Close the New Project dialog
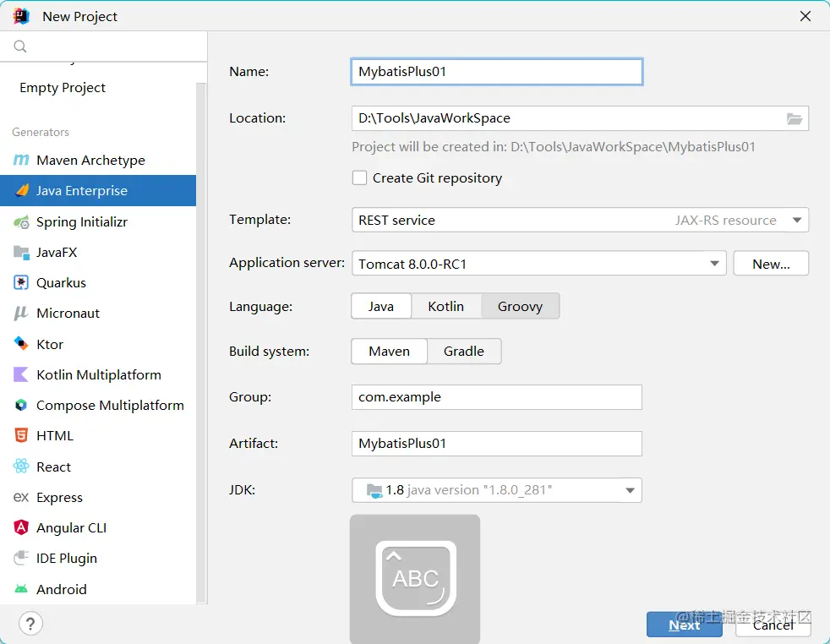 point(805,16)
